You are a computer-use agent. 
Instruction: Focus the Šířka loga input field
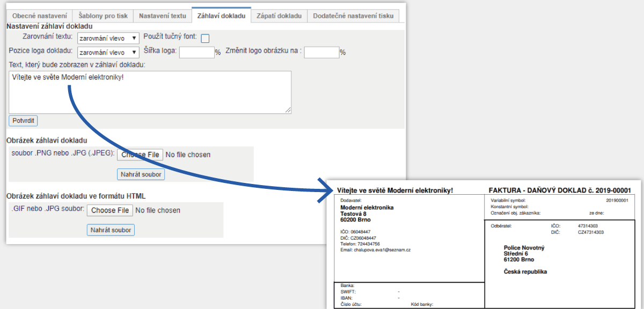[x=196, y=52]
